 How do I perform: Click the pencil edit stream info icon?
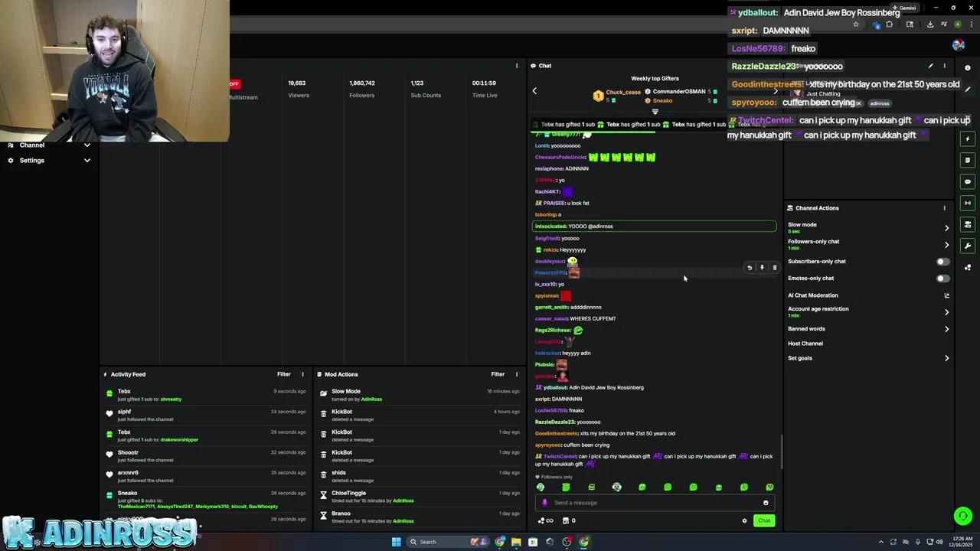click(x=930, y=66)
